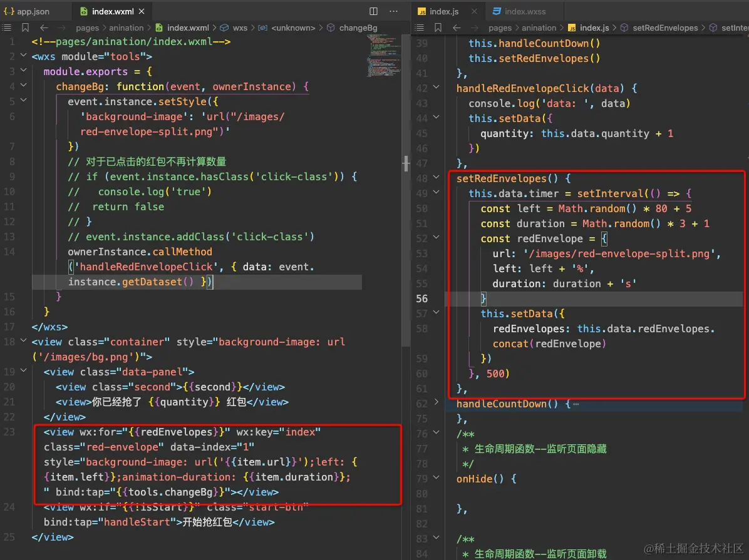The image size is (749, 560).
Task: Click the minimap in left editor
Action: [x=383, y=56]
